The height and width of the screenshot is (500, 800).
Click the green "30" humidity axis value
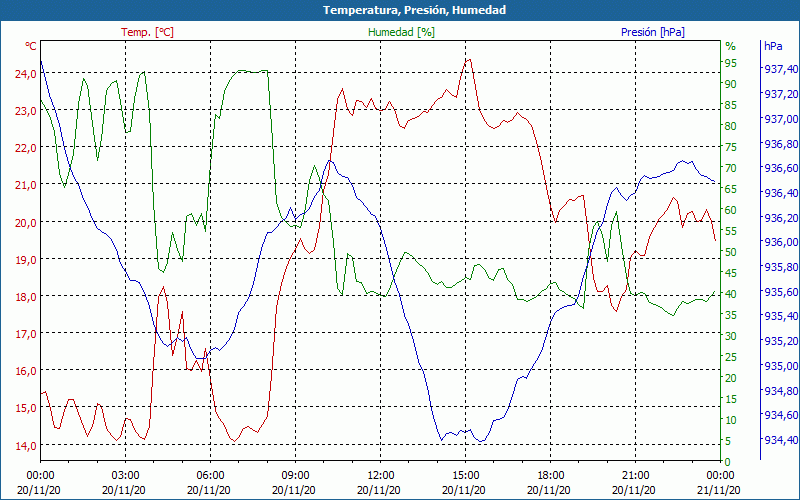[731, 336]
